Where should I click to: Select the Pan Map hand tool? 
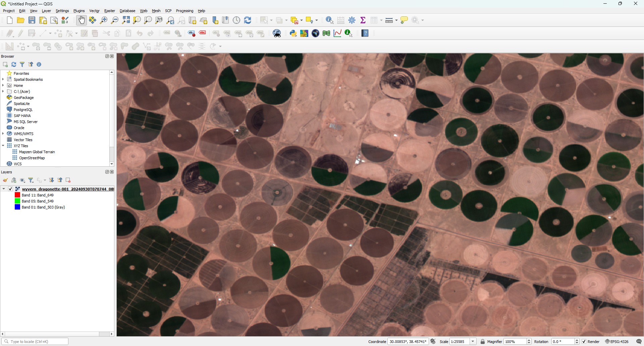[81, 20]
